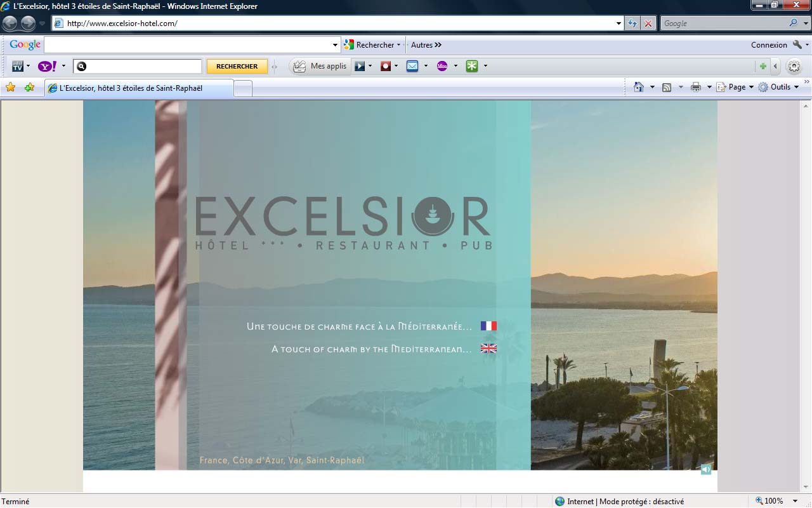
Task: Open the search provider dropdown arrow
Action: tap(806, 23)
